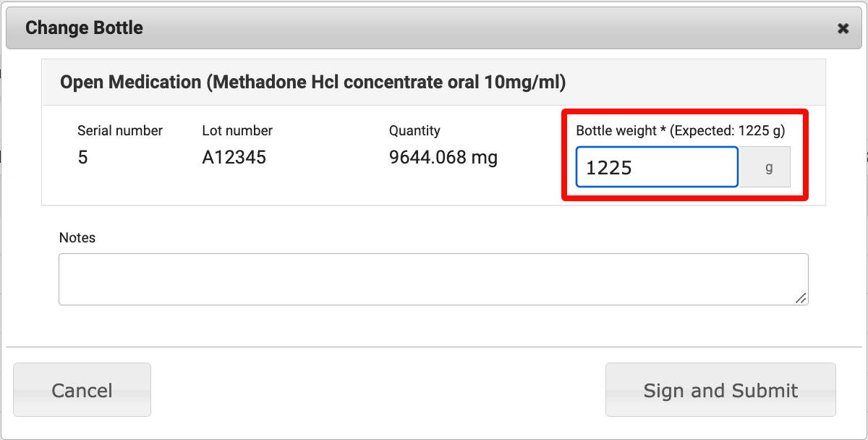Click the Quantity label

414,131
